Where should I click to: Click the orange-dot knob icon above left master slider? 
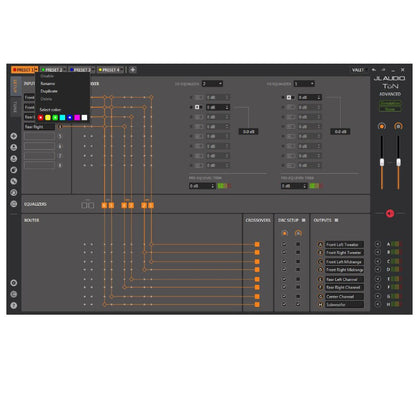(x=382, y=126)
